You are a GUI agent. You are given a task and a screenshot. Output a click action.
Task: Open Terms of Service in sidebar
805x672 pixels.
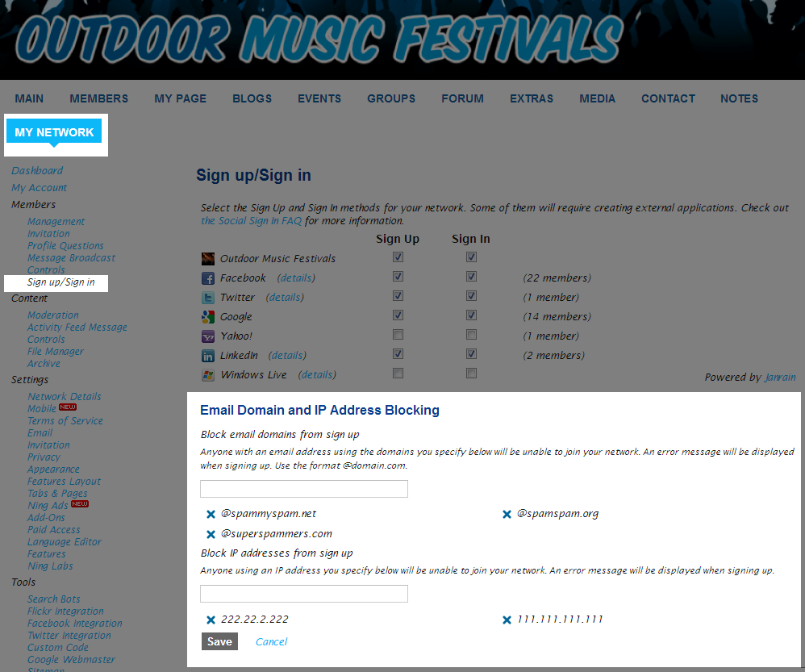(65, 421)
